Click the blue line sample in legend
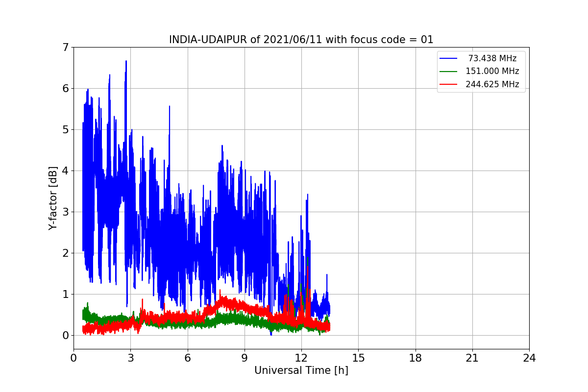The height and width of the screenshot is (392, 588). point(449,58)
